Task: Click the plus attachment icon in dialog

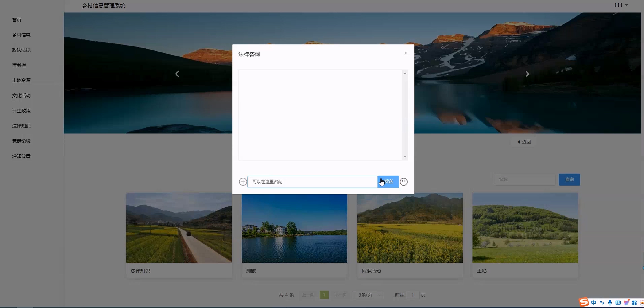Action: pyautogui.click(x=243, y=181)
